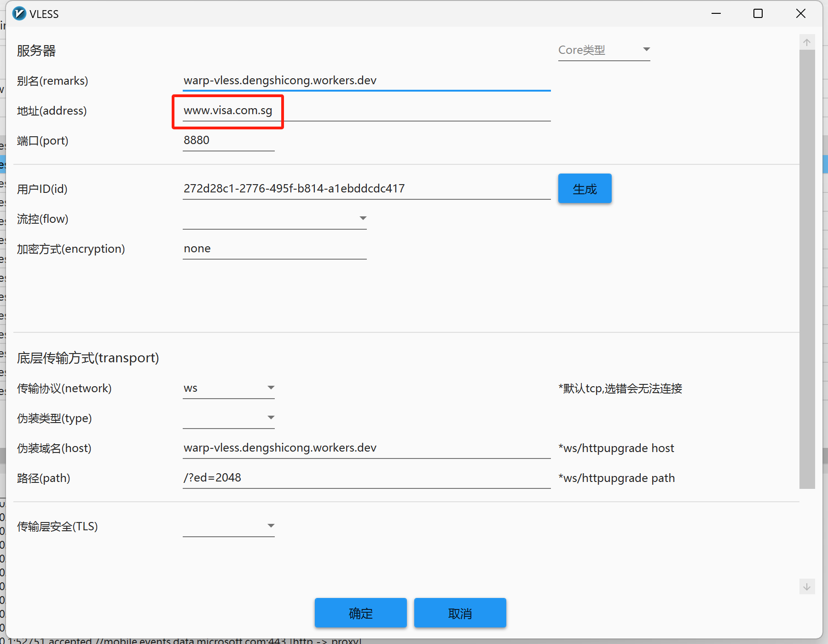Click the scroll down arrow
The height and width of the screenshot is (644, 828).
click(807, 586)
